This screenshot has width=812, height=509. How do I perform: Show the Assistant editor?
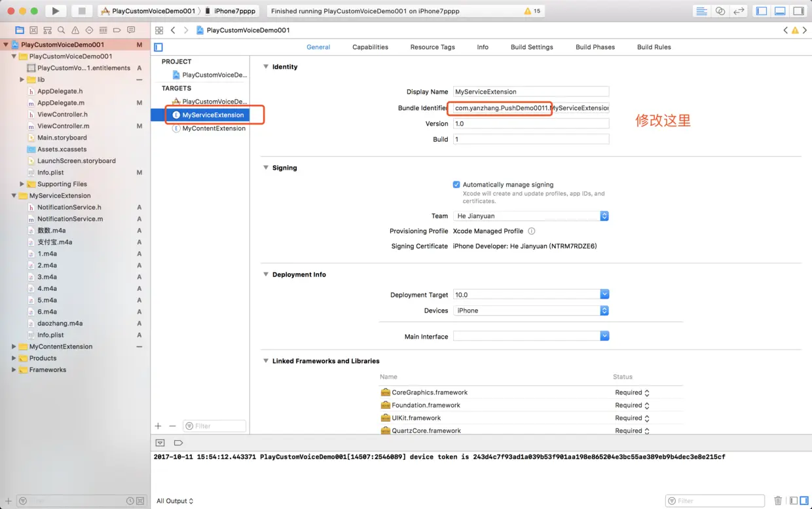(720, 11)
